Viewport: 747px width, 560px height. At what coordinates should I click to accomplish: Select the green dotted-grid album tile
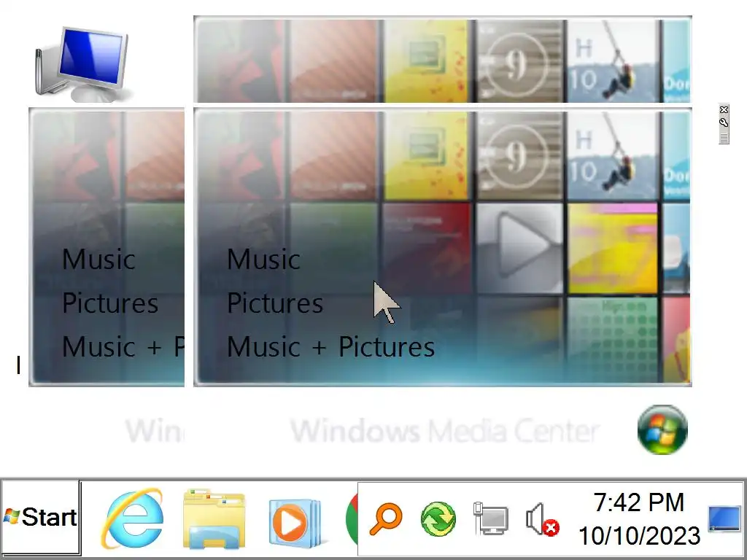(x=613, y=339)
